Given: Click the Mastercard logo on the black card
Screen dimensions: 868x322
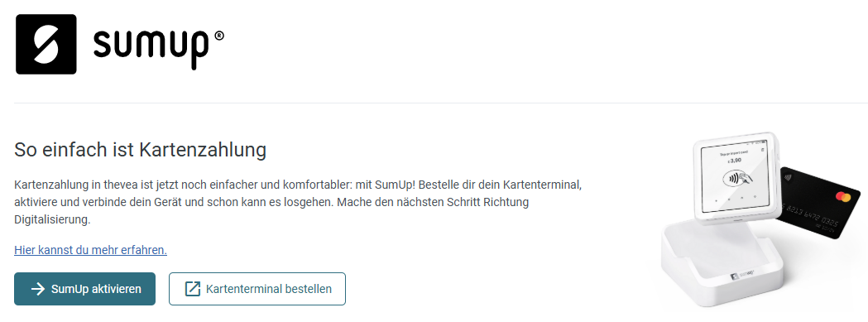Looking at the screenshot, I should [842, 197].
